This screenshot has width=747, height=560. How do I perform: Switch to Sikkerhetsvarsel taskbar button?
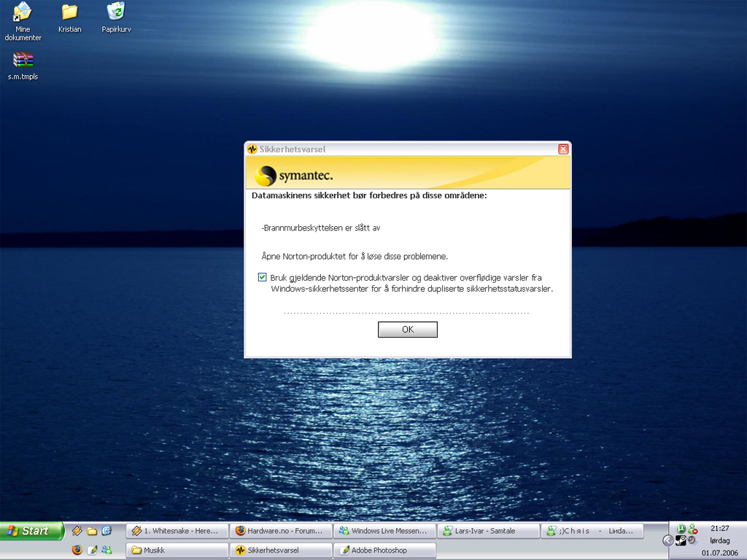point(281,550)
